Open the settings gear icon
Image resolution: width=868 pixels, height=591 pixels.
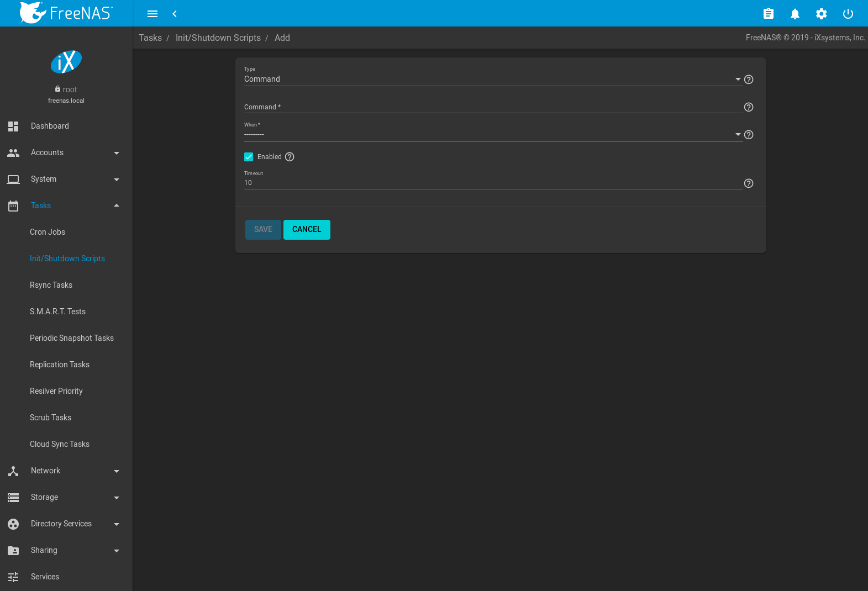pos(822,14)
